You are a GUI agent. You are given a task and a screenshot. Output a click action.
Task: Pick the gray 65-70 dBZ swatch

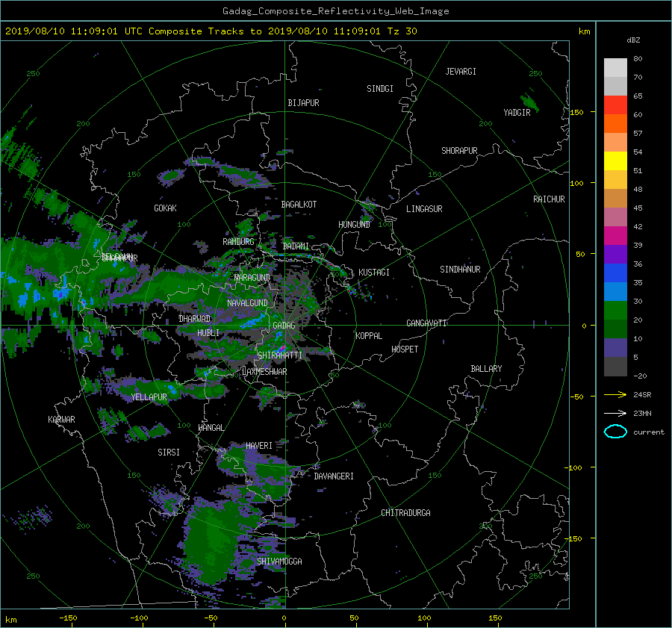point(615,87)
